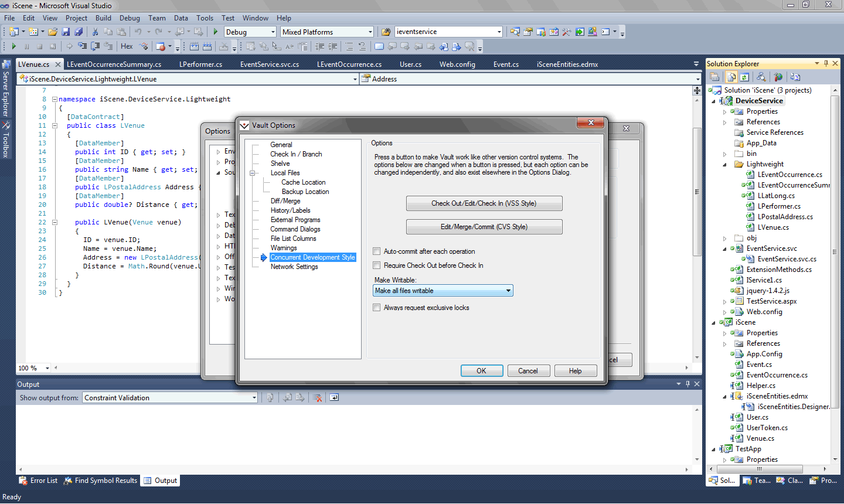Click the Show Next Statement arrow icon
The width and height of the screenshot is (844, 504).
pyautogui.click(x=69, y=46)
